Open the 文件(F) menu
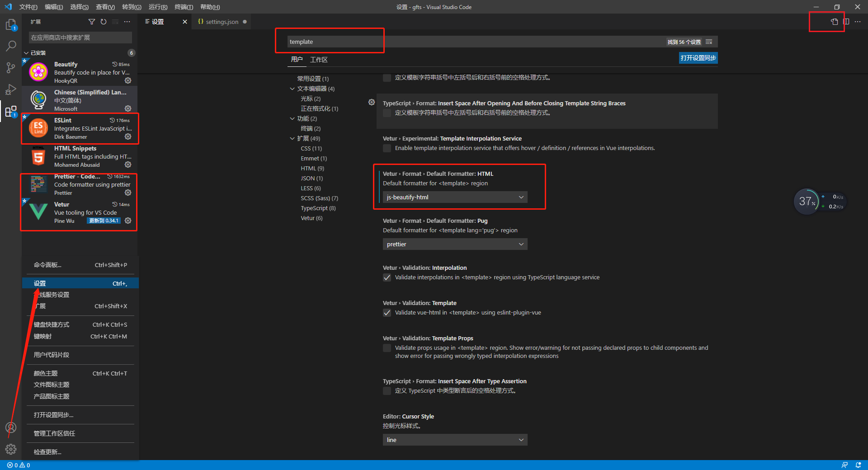Screen dimensions: 868x470 pos(28,7)
